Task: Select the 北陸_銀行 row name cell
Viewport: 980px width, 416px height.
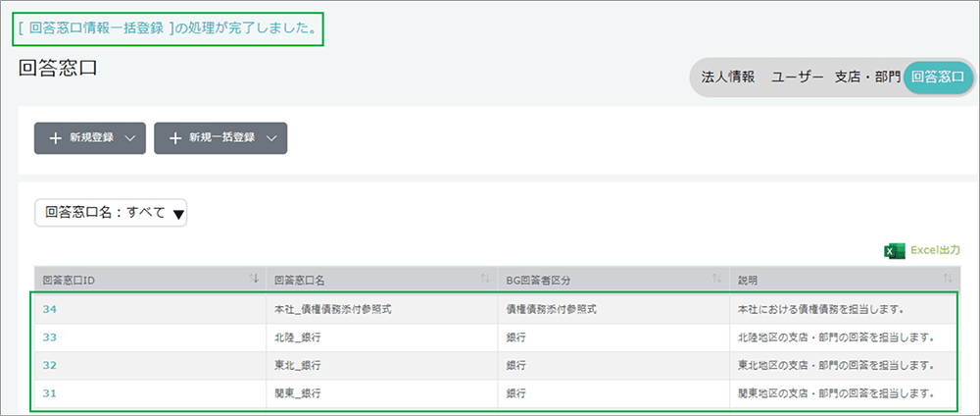Action: [x=298, y=338]
